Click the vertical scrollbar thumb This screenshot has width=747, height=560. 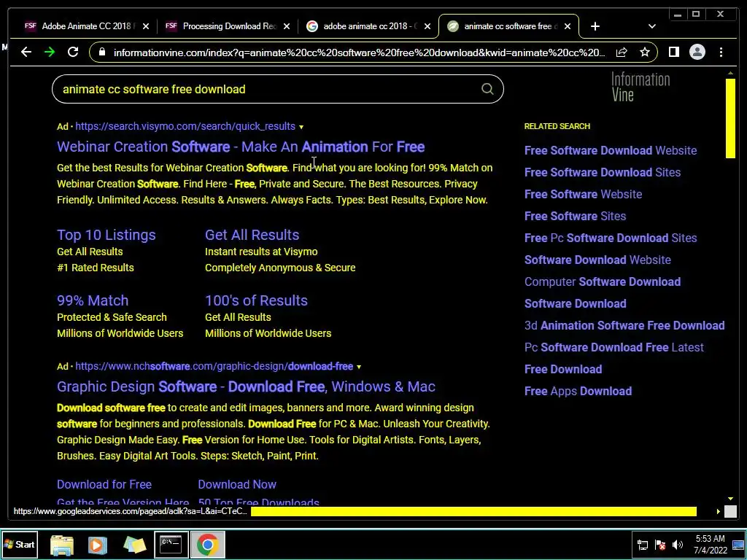pos(730,118)
